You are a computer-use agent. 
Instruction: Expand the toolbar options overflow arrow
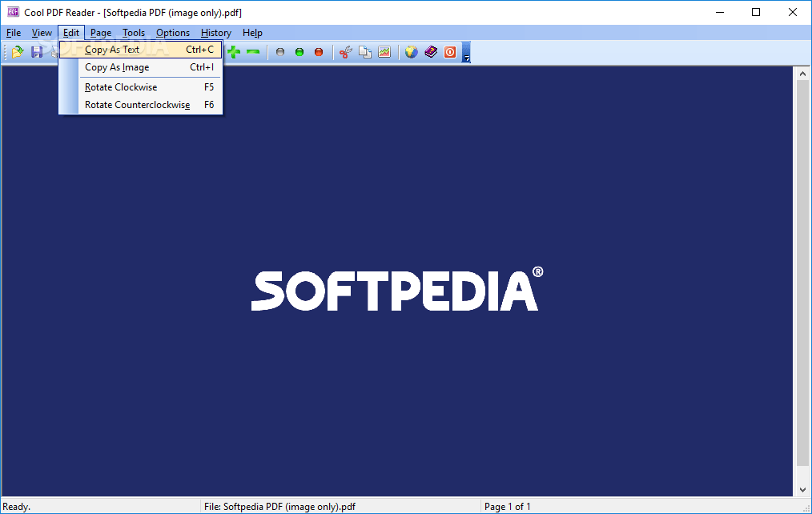pos(466,52)
